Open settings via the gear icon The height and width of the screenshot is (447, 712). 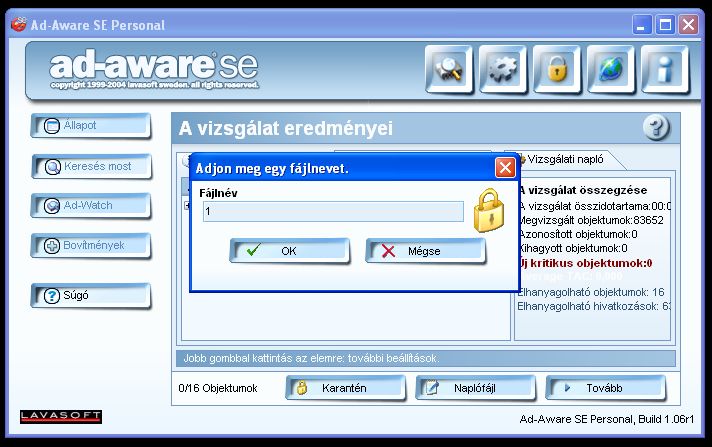point(503,70)
